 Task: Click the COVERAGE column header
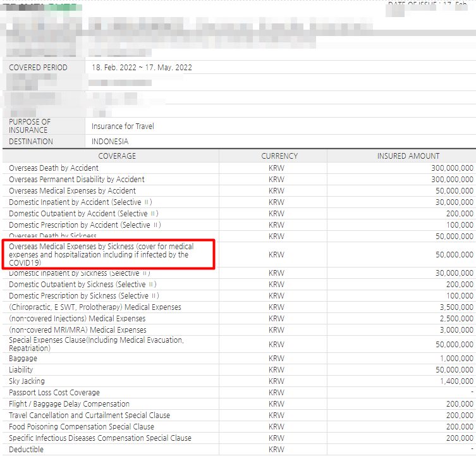pos(117,156)
